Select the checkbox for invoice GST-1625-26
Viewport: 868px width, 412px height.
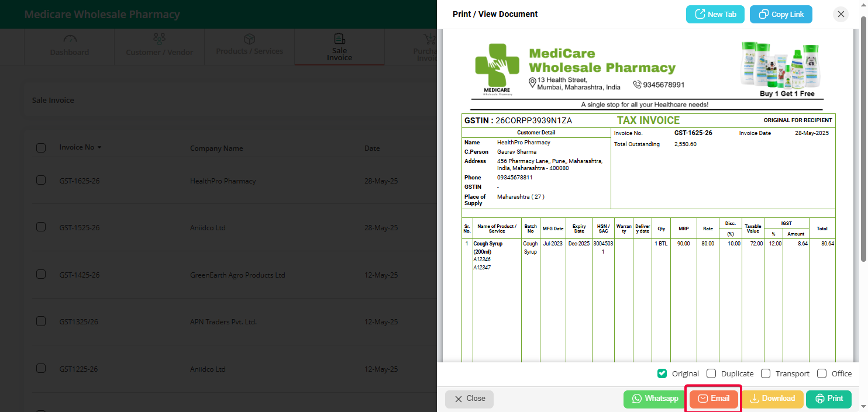tap(41, 180)
